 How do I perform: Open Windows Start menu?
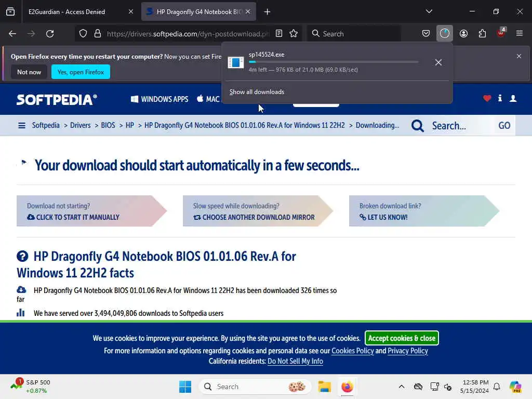point(185,387)
